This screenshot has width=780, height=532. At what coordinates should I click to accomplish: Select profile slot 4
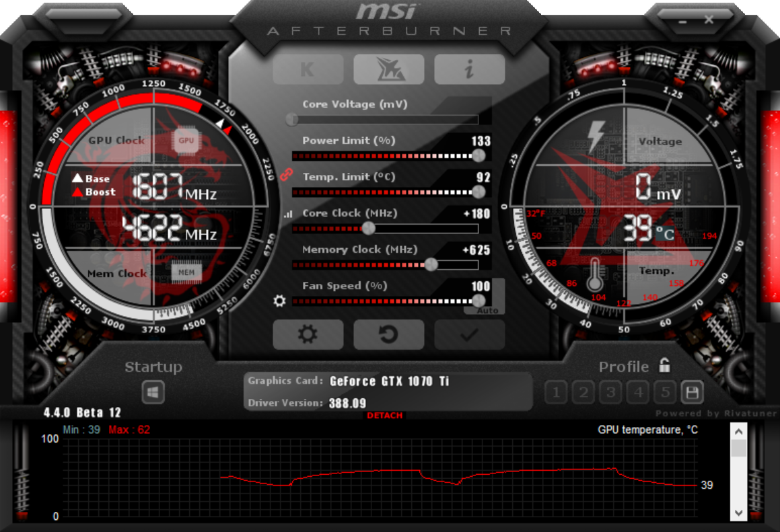click(638, 393)
